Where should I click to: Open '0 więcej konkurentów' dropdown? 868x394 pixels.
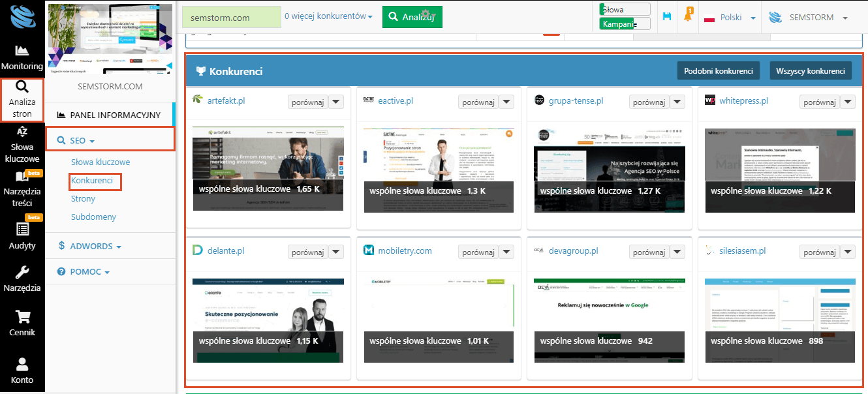[x=329, y=16]
